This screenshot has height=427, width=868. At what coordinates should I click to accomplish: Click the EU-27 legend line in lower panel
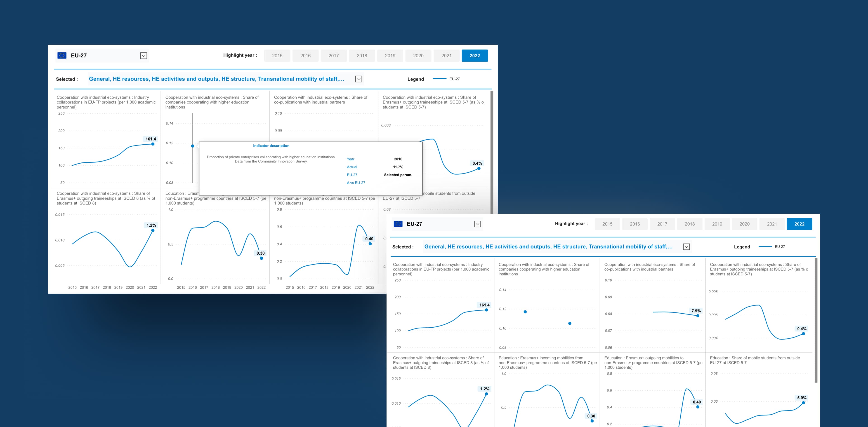(765, 246)
